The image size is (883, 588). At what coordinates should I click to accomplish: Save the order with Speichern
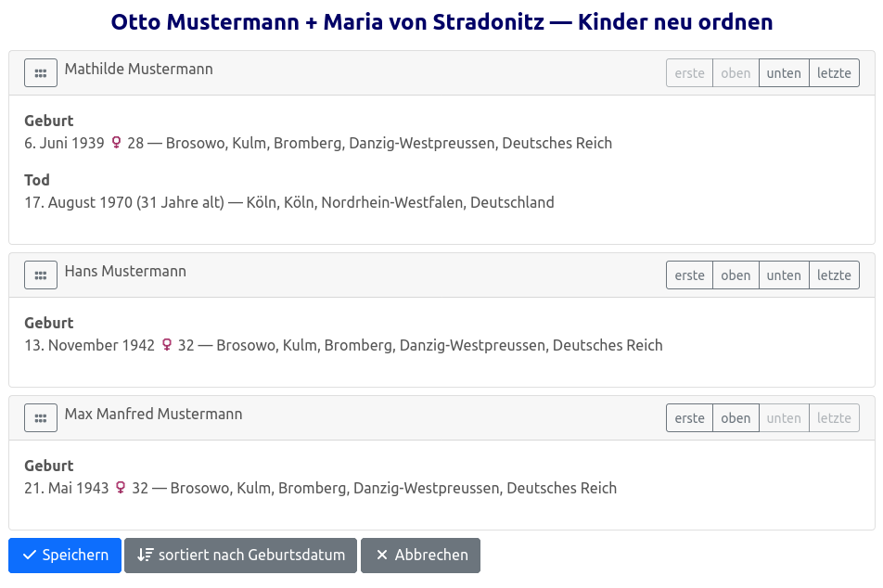(x=65, y=556)
